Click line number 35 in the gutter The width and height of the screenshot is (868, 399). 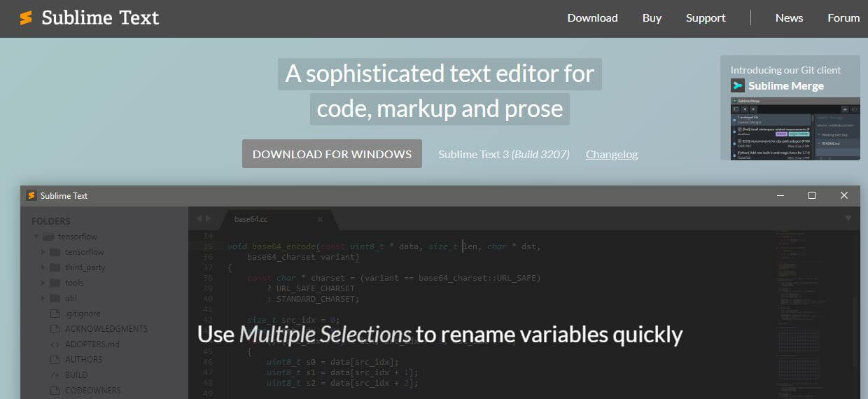pos(207,246)
